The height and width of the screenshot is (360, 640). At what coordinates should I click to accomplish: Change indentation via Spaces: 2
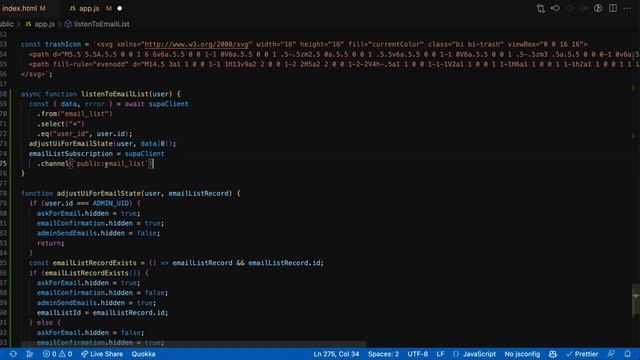click(383, 354)
